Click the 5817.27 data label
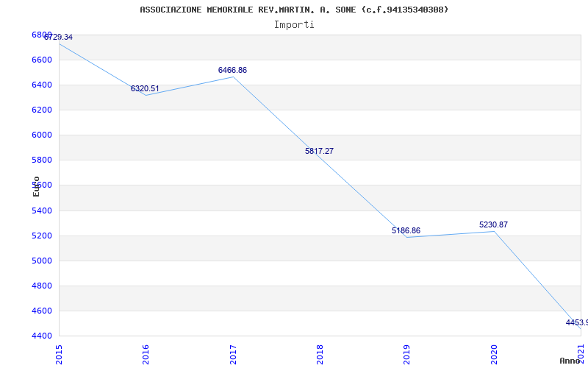 pyautogui.click(x=319, y=151)
